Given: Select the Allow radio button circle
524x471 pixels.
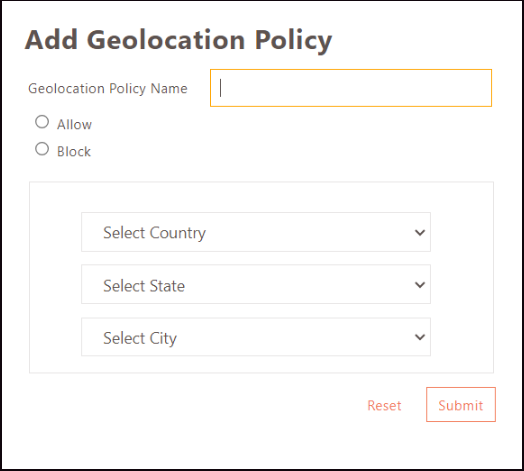Looking at the screenshot, I should [x=42, y=122].
